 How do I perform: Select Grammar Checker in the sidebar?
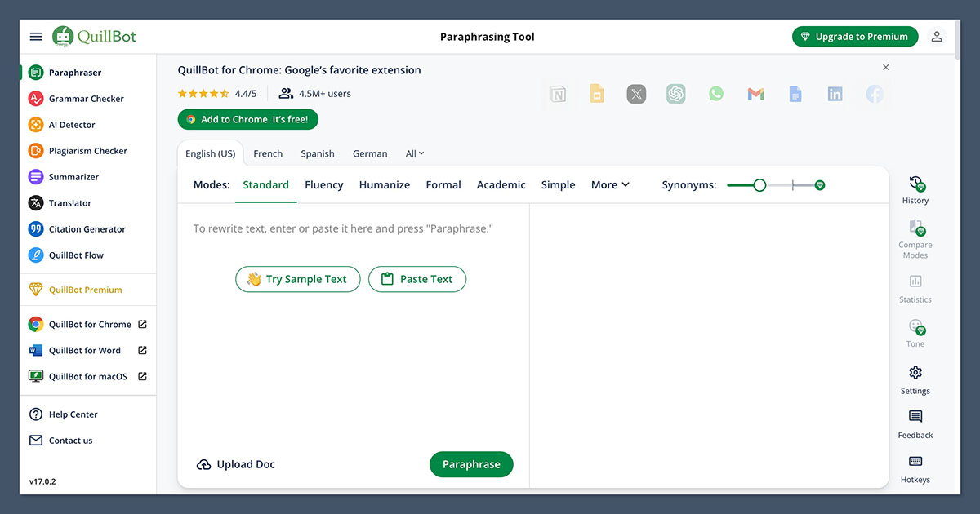click(86, 99)
